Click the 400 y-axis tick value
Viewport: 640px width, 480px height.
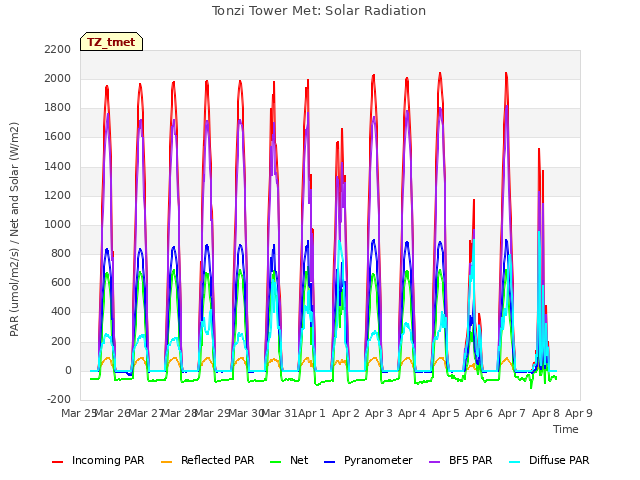[61, 312]
